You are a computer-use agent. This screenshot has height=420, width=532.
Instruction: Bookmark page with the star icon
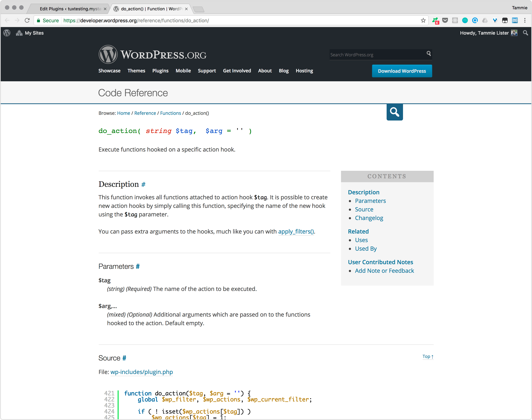coord(423,20)
